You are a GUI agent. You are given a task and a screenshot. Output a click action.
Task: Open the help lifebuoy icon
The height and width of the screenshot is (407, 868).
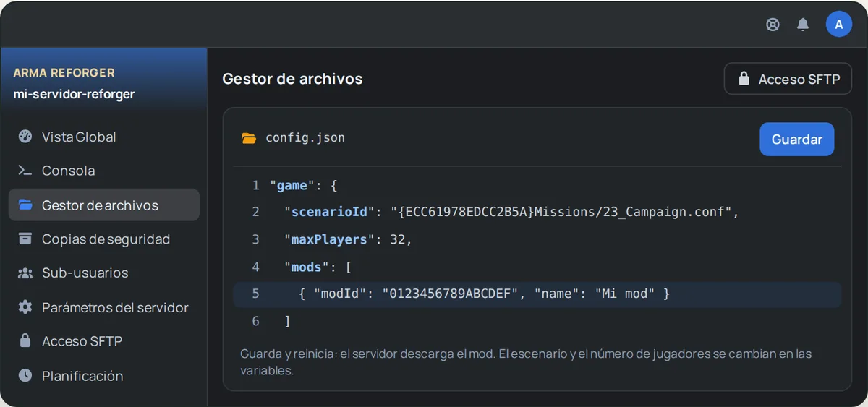[773, 25]
